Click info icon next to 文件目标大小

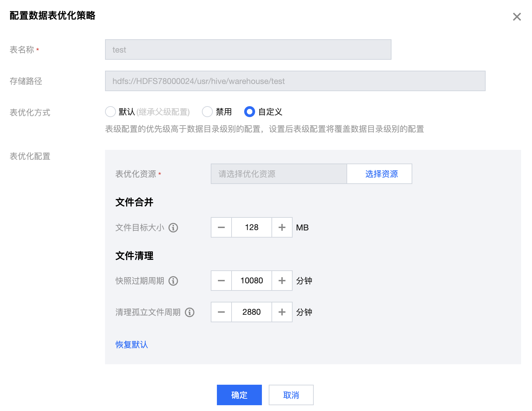point(173,228)
